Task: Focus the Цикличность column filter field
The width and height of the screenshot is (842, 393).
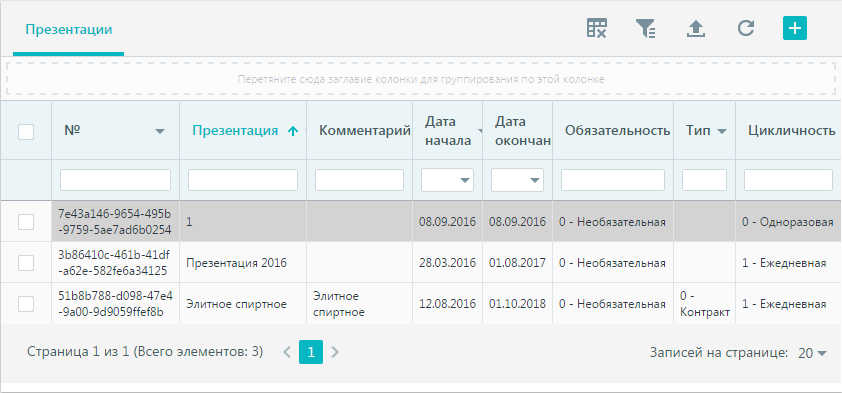Action: (788, 180)
